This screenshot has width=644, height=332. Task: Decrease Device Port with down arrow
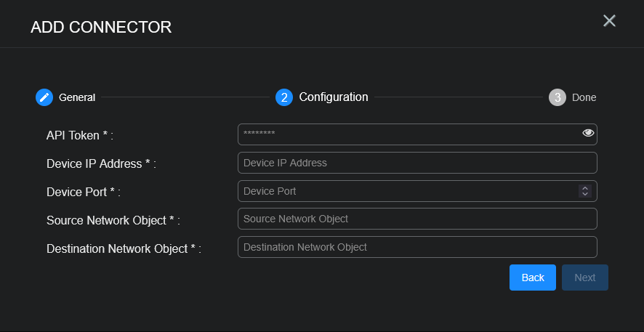[584, 194]
